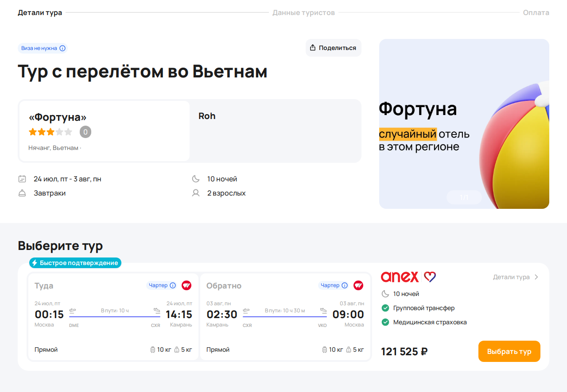Click the В пути: 10 ч 30 м duration
The height and width of the screenshot is (392, 567).
tap(285, 311)
